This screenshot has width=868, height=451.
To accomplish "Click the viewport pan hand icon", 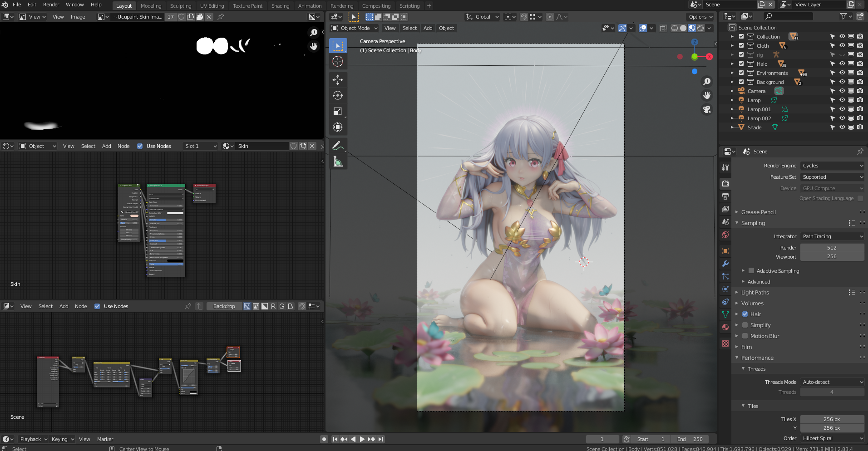I will (x=707, y=95).
